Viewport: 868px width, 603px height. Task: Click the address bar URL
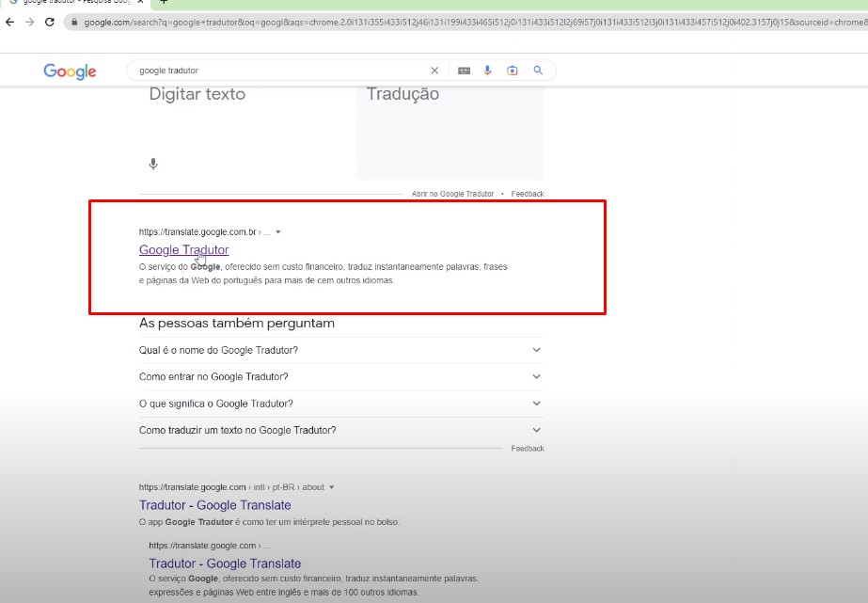pyautogui.click(x=475, y=23)
